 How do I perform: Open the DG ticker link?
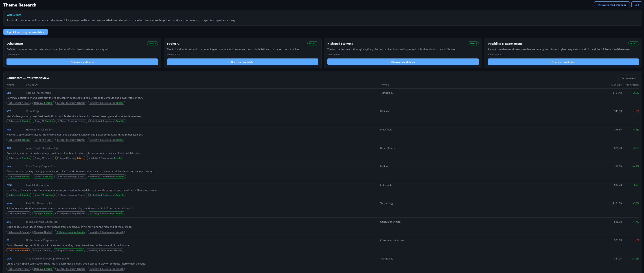(x=8, y=240)
